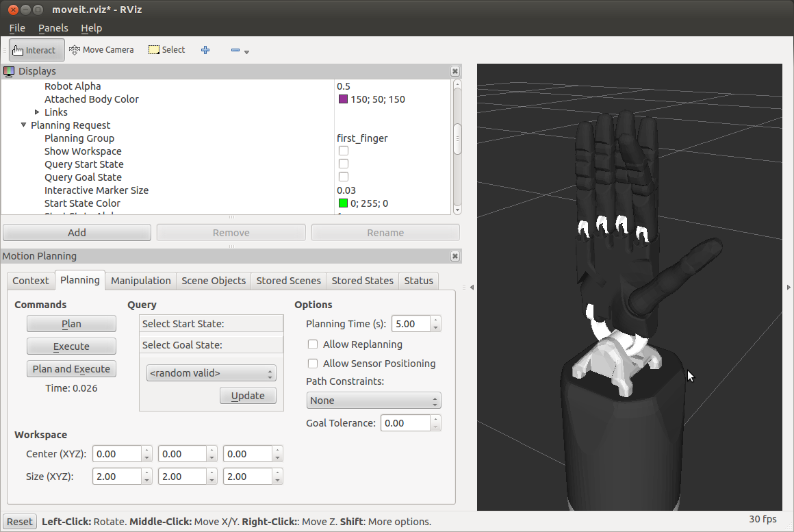Collapse the Planning Request section
794x532 pixels.
(x=24, y=125)
